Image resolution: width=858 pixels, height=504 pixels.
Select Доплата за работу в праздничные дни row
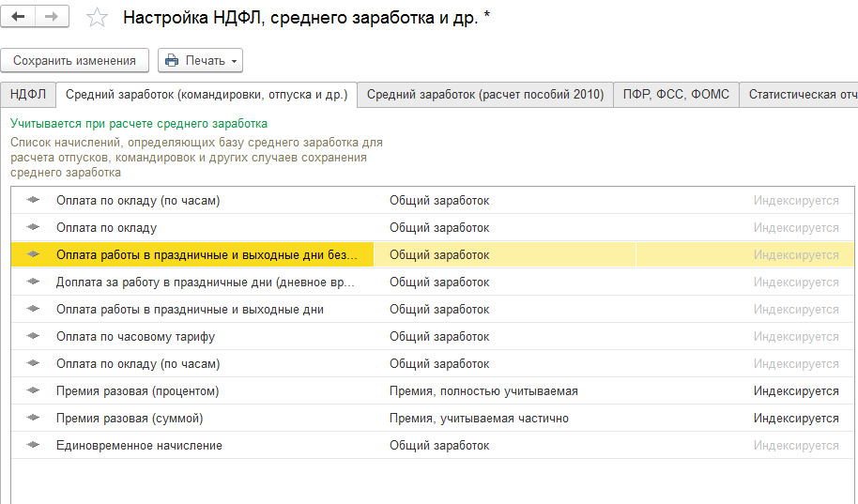click(205, 283)
